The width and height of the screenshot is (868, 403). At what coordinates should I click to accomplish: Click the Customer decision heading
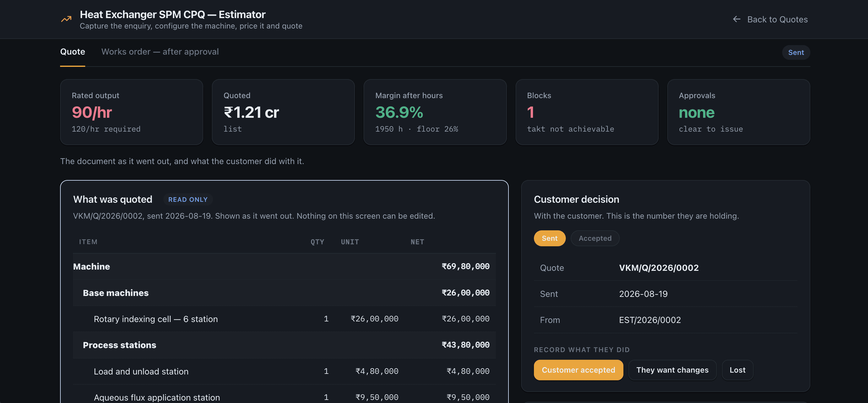[577, 199]
